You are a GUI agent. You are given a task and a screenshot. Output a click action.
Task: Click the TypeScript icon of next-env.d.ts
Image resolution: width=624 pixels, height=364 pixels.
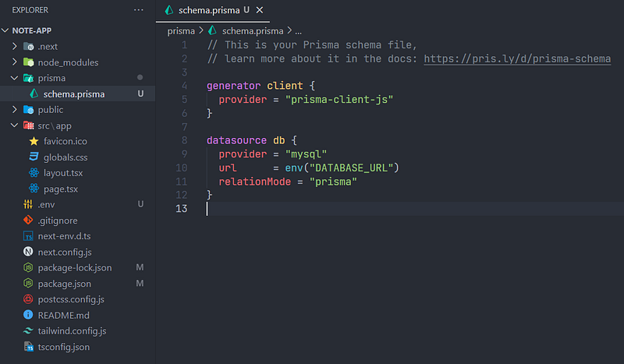(28, 236)
